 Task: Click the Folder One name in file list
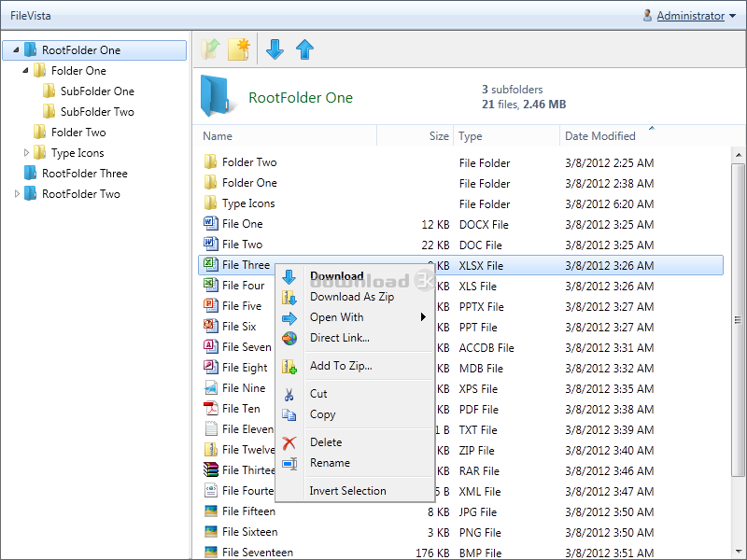[249, 182]
